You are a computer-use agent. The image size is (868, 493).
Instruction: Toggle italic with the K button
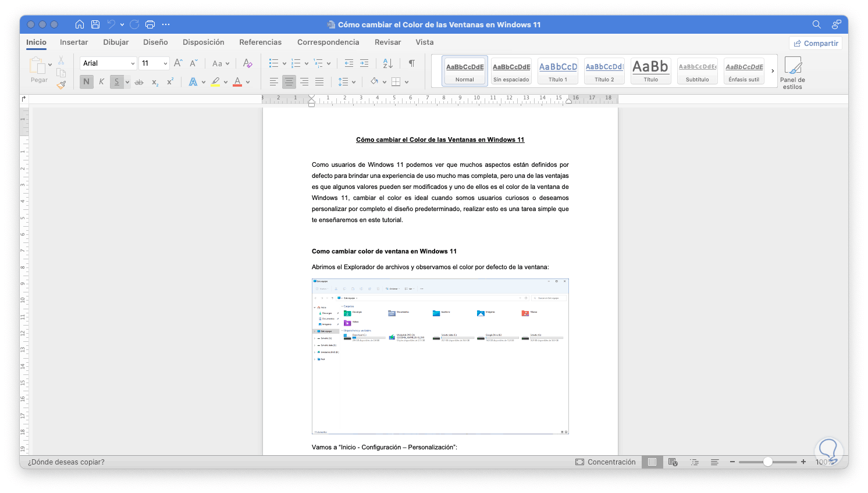pos(101,82)
